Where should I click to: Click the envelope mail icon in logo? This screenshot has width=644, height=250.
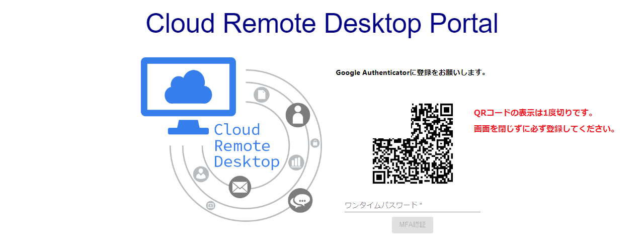240,187
